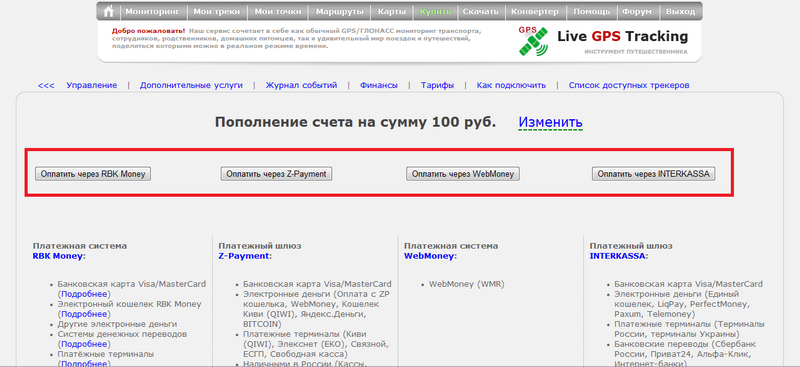Click the Изменить link to change amount
Viewport: 800px width, 367px height.
(x=551, y=123)
